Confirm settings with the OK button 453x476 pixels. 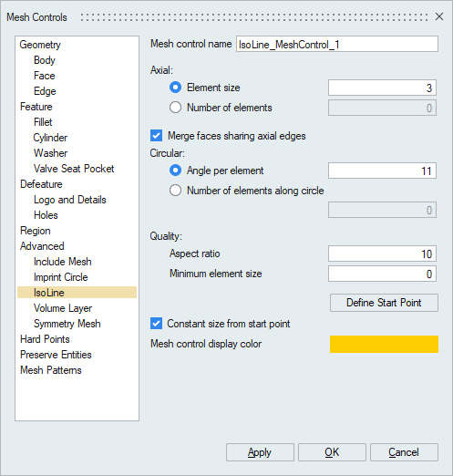(x=332, y=452)
